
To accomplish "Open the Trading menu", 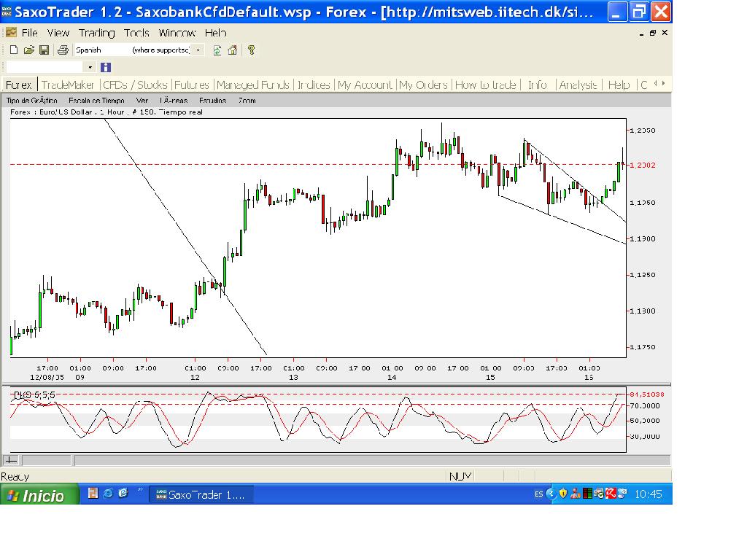I will coord(97,33).
